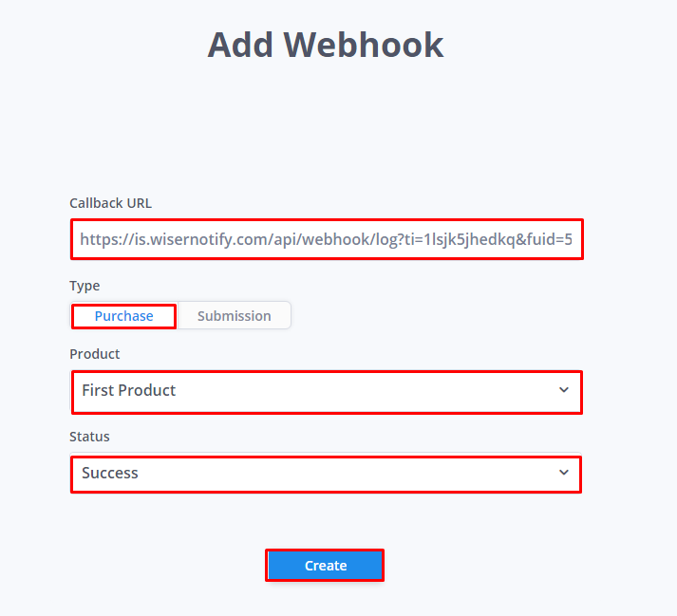Click the Product label text
The width and height of the screenshot is (677, 616).
click(95, 354)
